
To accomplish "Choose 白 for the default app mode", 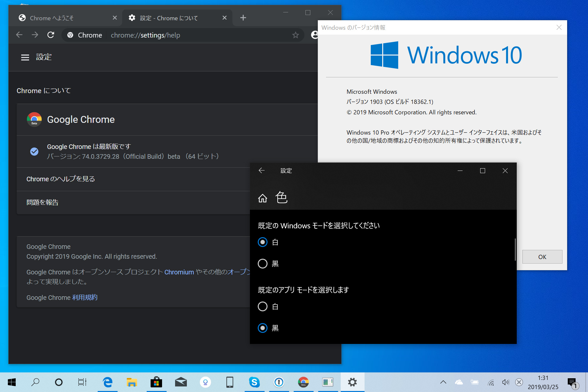I will point(262,306).
